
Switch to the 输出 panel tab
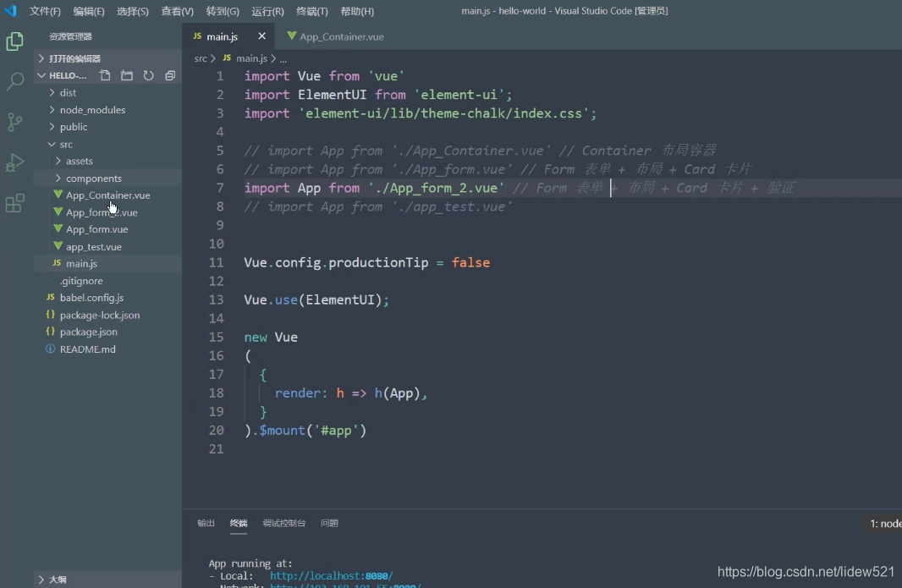206,523
